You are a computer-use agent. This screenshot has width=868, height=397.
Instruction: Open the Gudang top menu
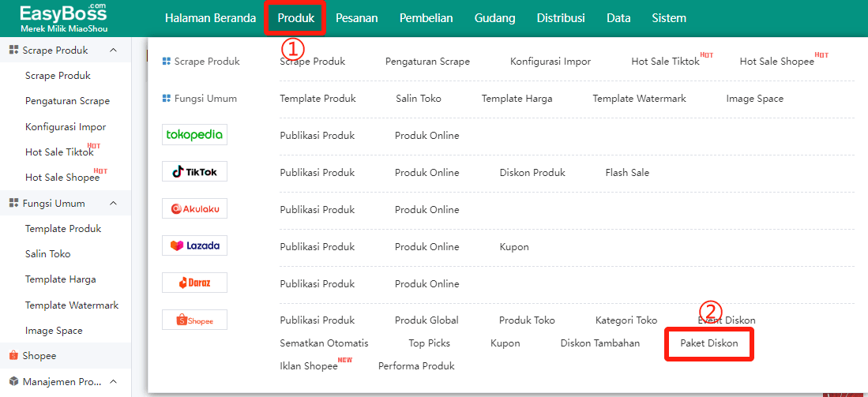pos(495,18)
